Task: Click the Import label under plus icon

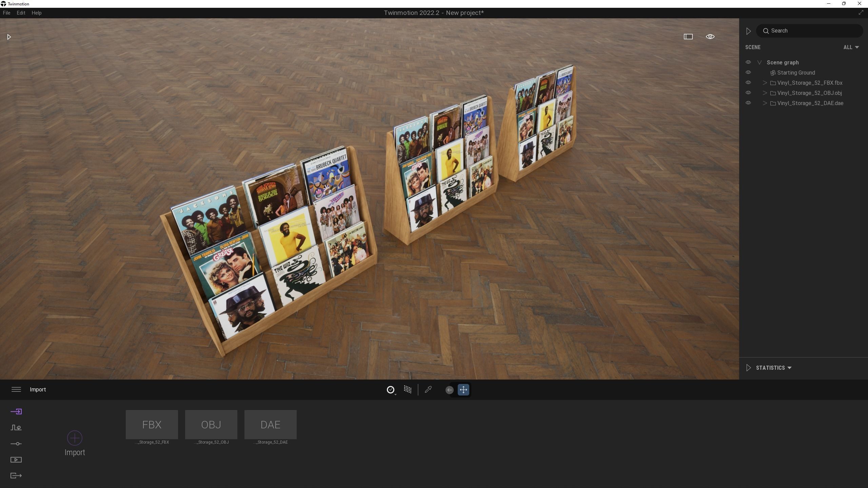Action: point(75,452)
